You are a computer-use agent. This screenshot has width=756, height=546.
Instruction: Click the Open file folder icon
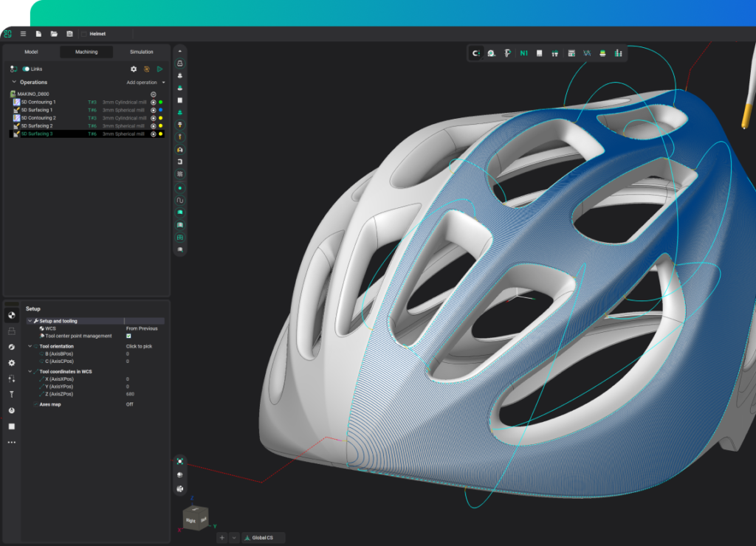coord(54,34)
